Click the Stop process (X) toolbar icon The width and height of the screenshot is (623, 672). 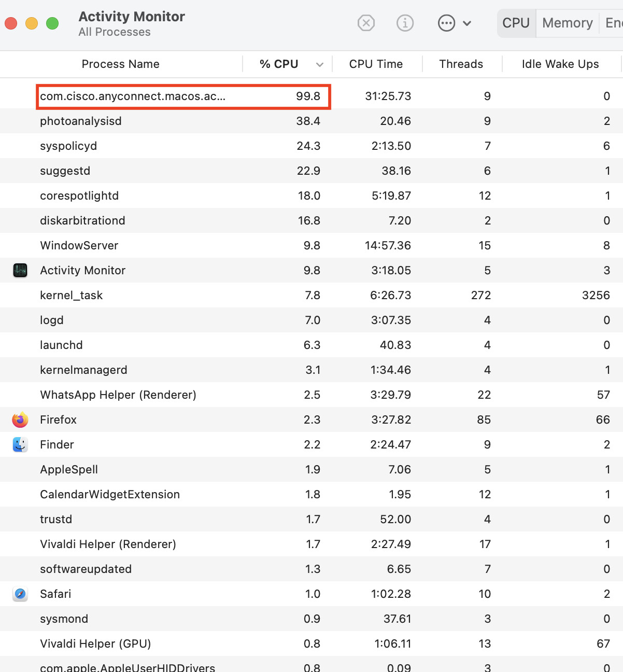click(366, 23)
